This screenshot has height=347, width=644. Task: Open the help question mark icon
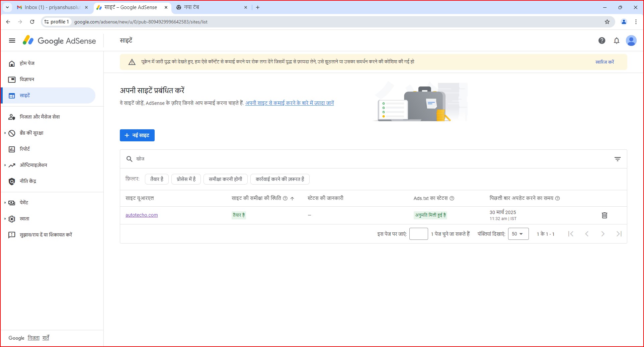(x=602, y=41)
